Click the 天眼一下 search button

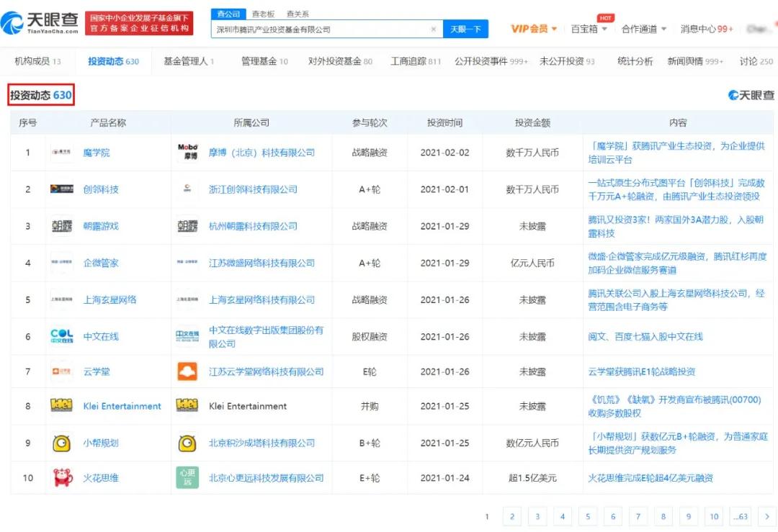tap(465, 30)
